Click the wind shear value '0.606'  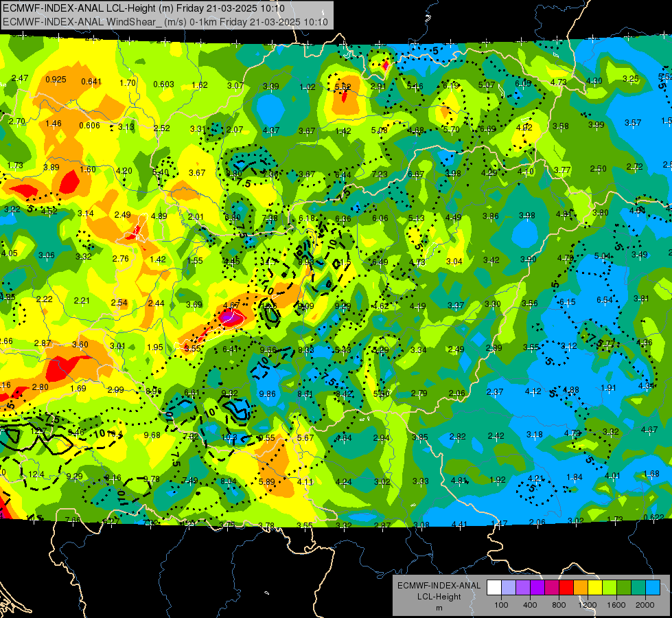tap(89, 125)
